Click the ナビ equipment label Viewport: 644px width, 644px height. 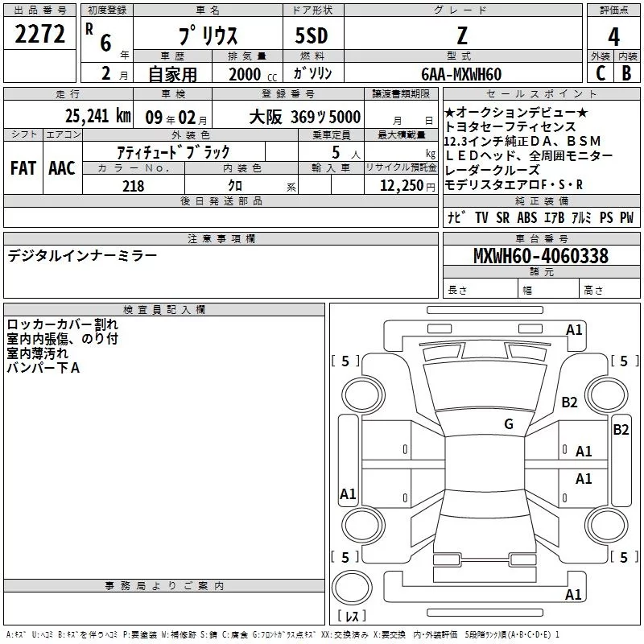coord(455,218)
